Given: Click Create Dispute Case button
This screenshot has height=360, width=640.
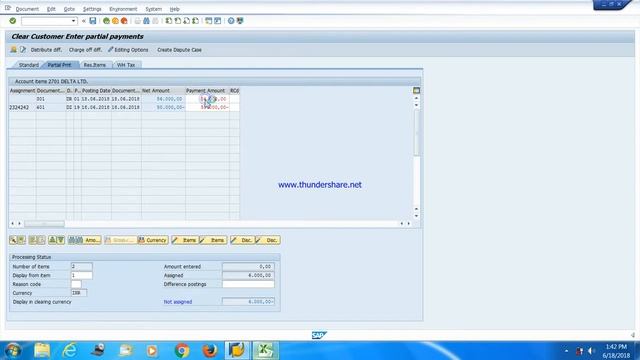Looking at the screenshot, I should (x=179, y=50).
